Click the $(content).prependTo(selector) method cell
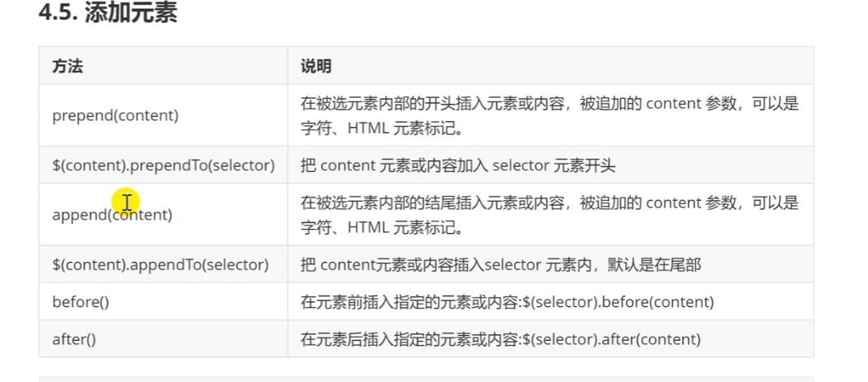Screen dimensions: 868x382 (163, 165)
